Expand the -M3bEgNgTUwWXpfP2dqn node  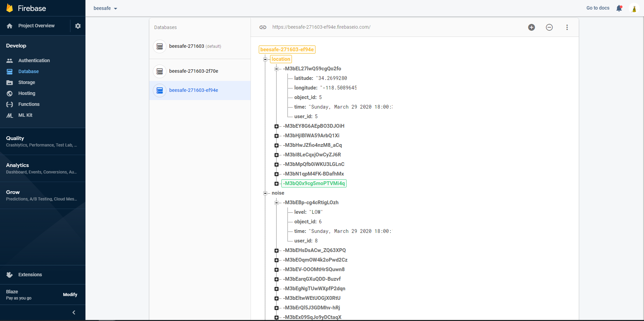coord(277,289)
